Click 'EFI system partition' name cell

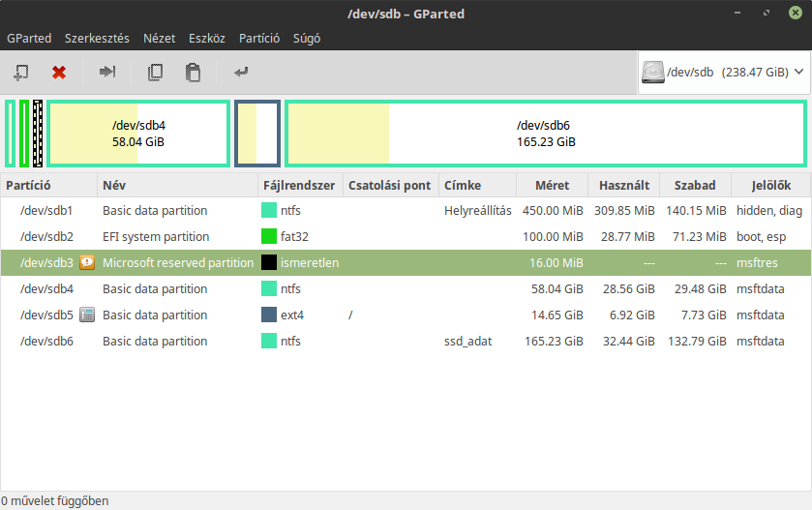pyautogui.click(x=156, y=237)
